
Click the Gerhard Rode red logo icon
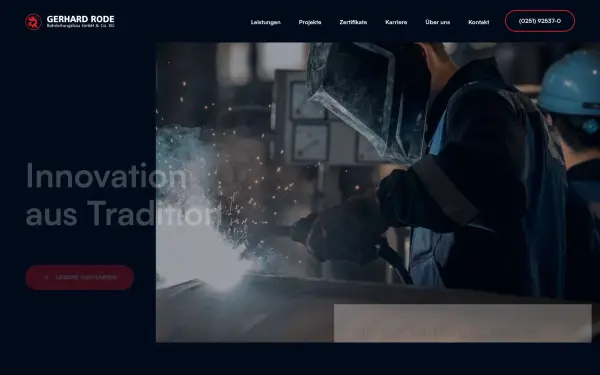[x=33, y=22]
